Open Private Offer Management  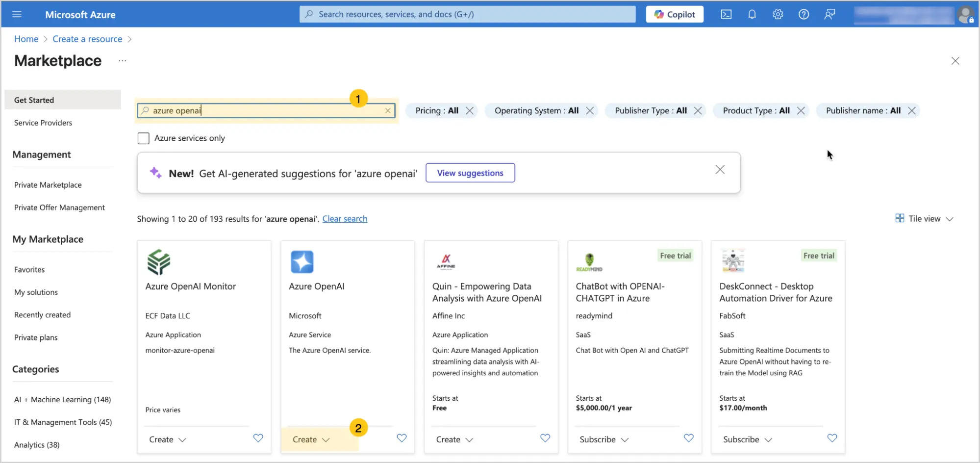59,207
